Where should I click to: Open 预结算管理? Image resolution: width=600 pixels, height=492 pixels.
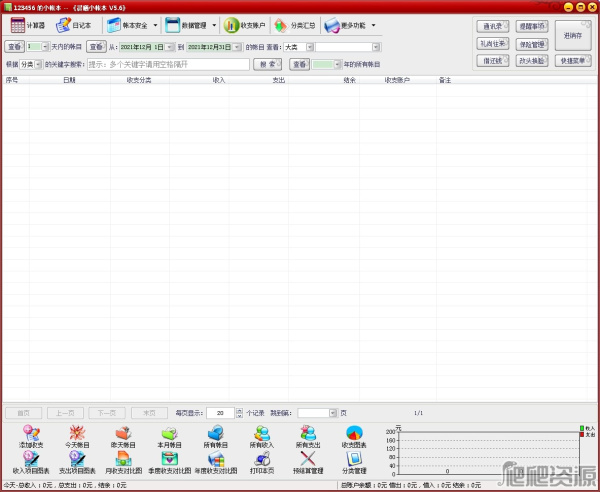[308, 460]
